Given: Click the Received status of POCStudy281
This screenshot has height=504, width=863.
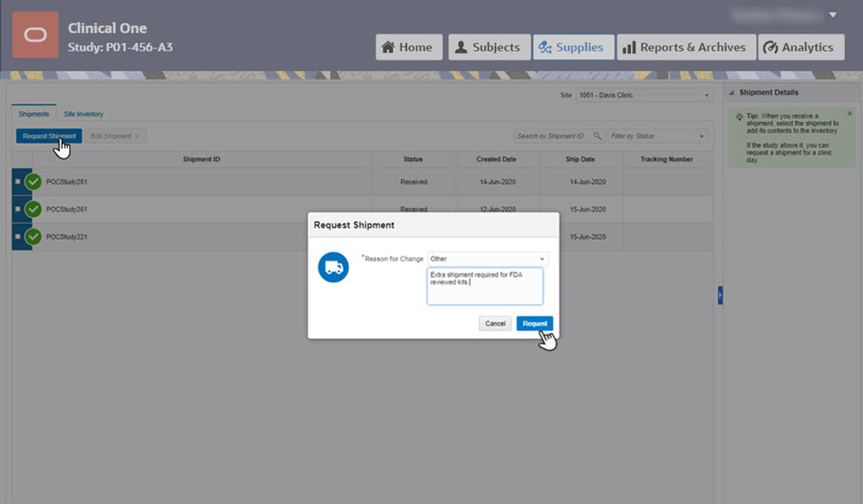Looking at the screenshot, I should tap(414, 182).
